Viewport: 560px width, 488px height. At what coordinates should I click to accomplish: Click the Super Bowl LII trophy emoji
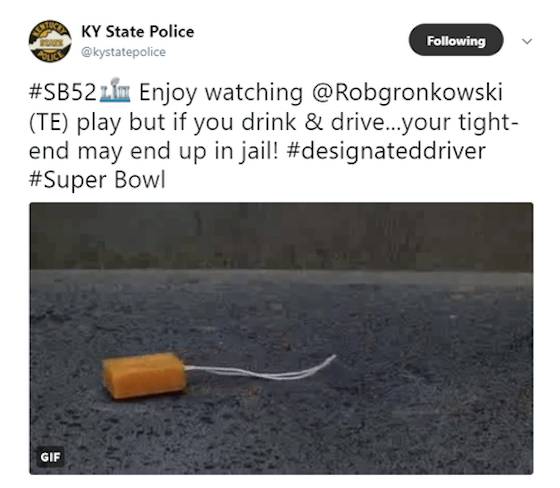pos(115,90)
